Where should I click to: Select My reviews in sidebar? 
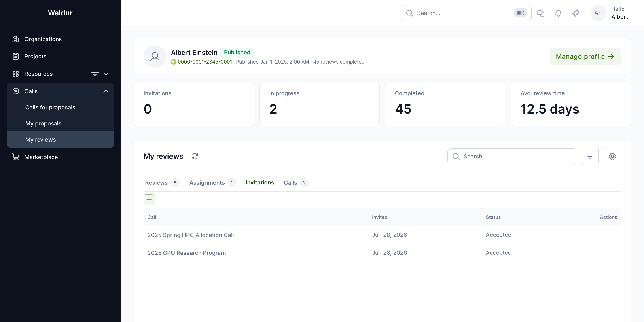tap(60, 140)
